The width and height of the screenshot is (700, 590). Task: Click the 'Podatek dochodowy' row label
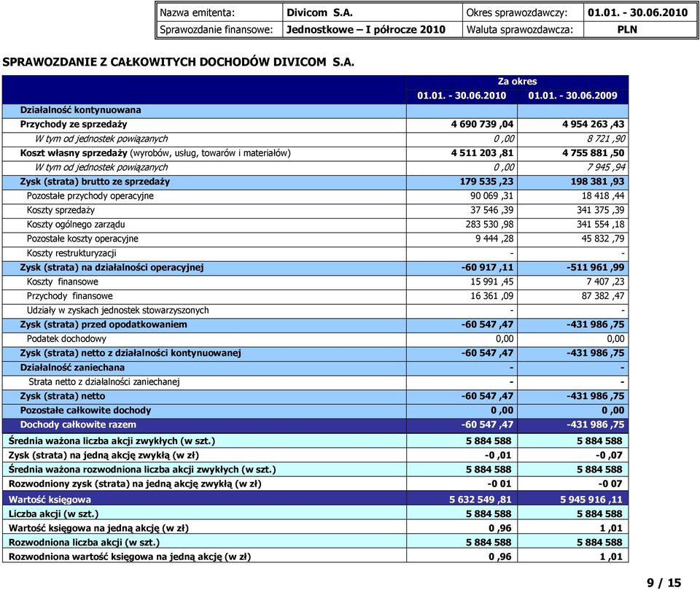coord(66,339)
